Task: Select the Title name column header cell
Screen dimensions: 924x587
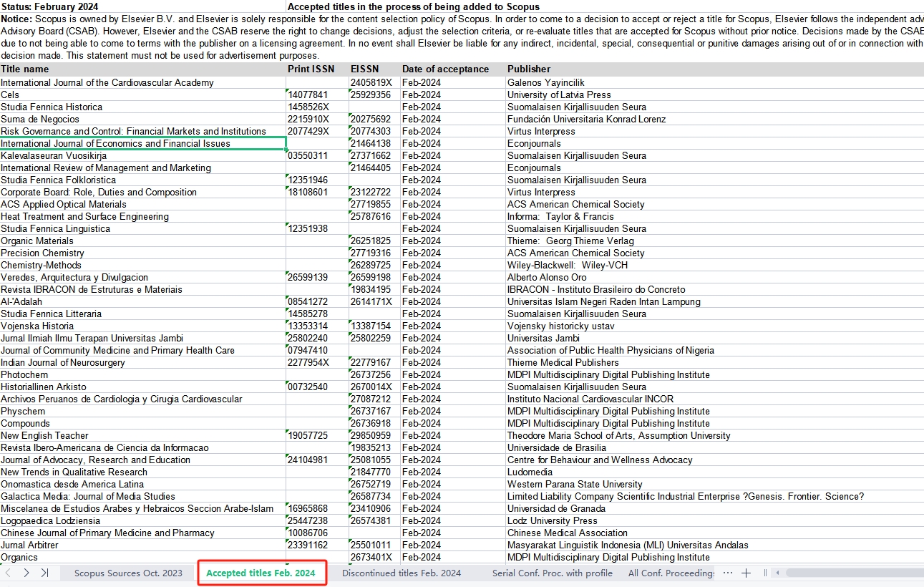Action: [143, 69]
